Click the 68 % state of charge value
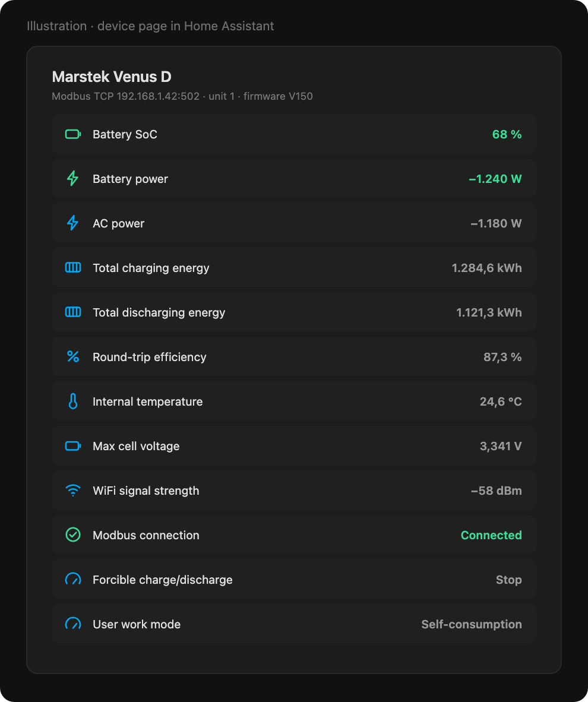 507,134
